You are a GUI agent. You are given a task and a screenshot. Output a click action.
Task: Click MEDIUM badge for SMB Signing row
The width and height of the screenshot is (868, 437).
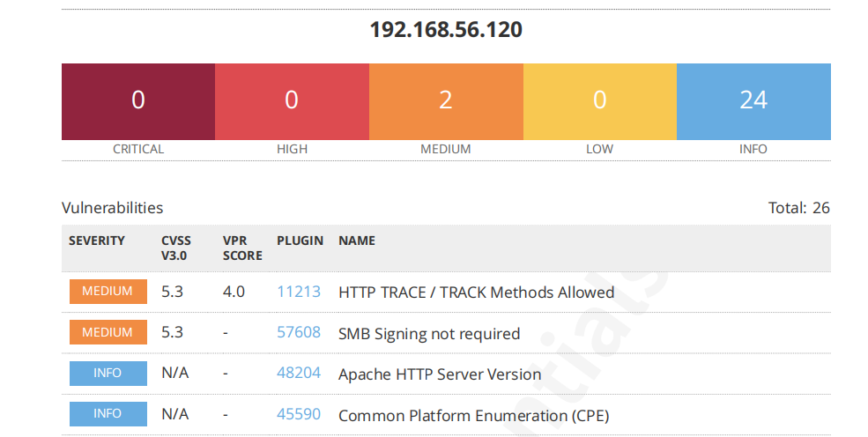point(108,332)
